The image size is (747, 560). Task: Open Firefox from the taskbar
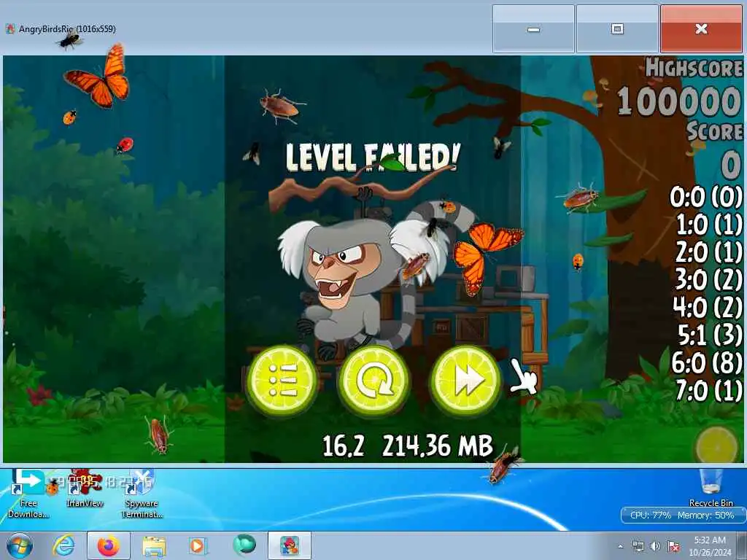pyautogui.click(x=109, y=545)
